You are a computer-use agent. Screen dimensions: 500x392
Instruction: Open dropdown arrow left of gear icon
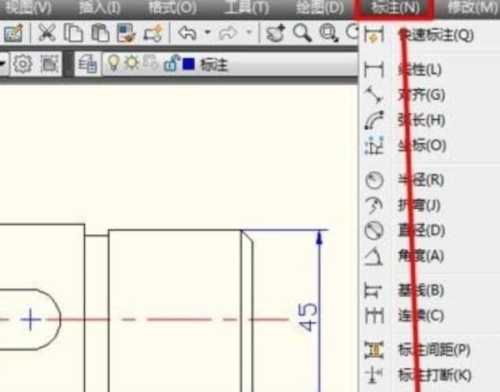(3, 63)
